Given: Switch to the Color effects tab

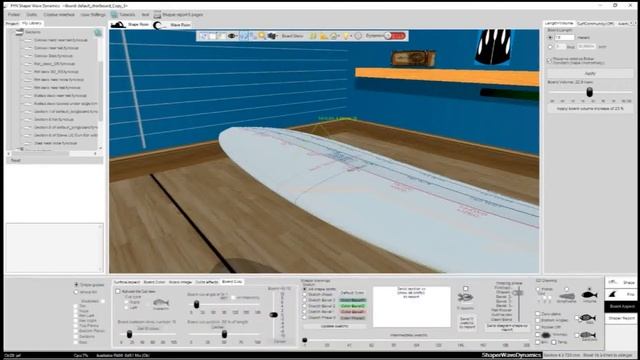Looking at the screenshot, I should click(x=207, y=282).
